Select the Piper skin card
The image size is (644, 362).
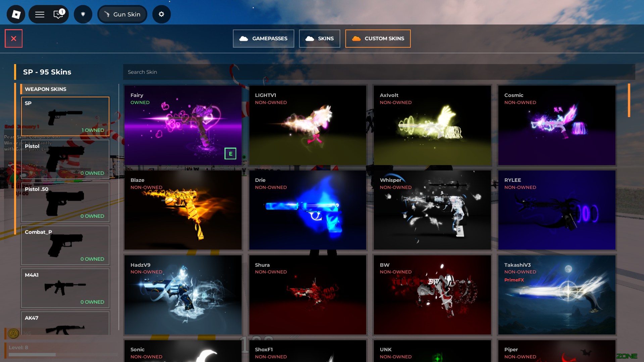click(557, 351)
